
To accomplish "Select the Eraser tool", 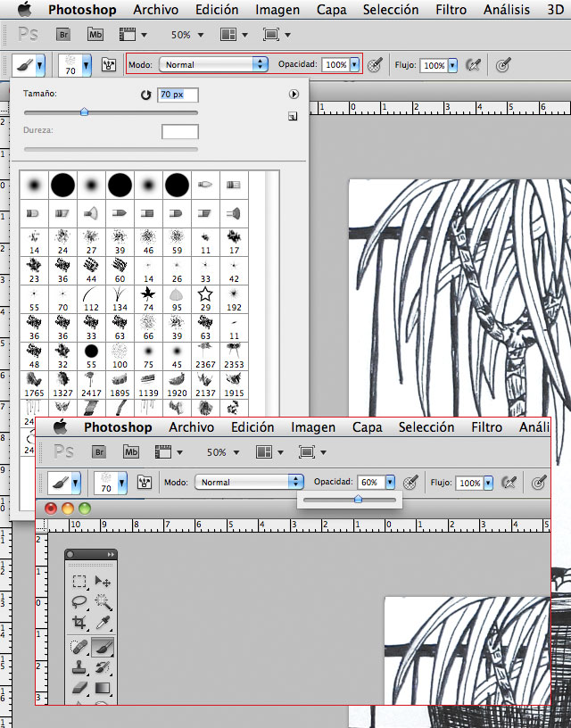I will [x=79, y=688].
